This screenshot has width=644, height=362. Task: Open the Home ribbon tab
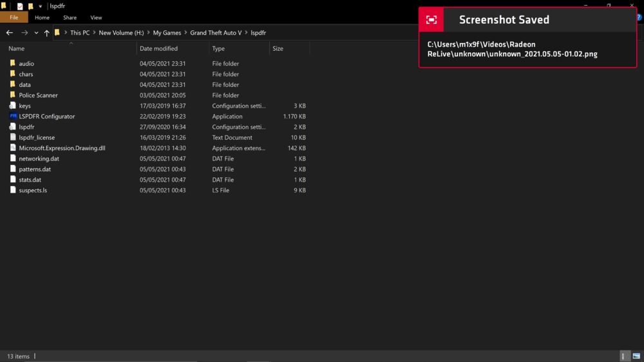(x=42, y=17)
